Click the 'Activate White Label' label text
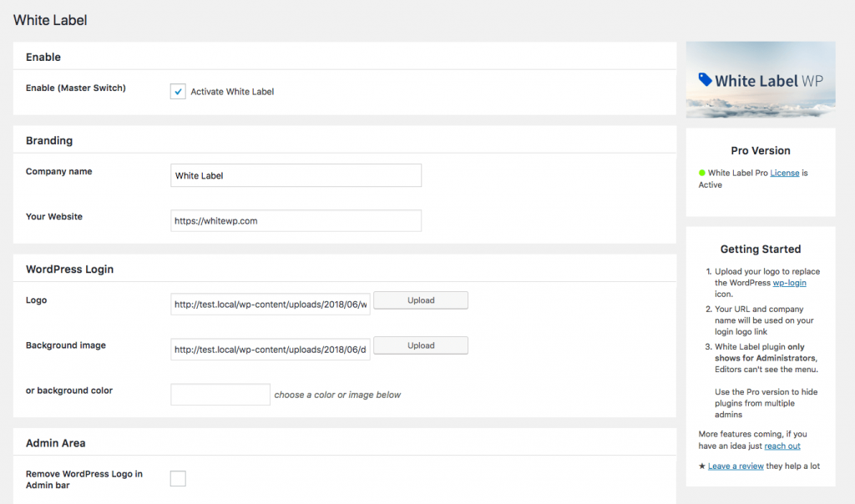Image resolution: width=855 pixels, height=504 pixels. click(x=232, y=92)
